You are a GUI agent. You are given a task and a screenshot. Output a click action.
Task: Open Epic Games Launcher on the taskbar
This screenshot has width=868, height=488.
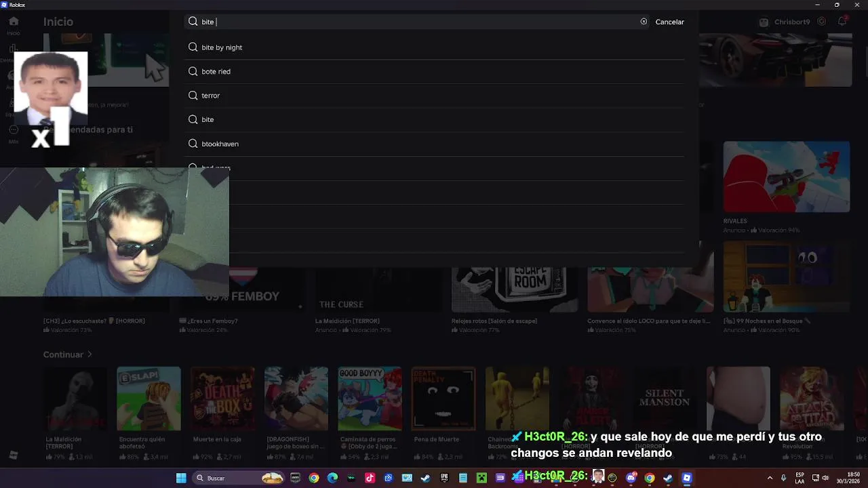click(444, 478)
